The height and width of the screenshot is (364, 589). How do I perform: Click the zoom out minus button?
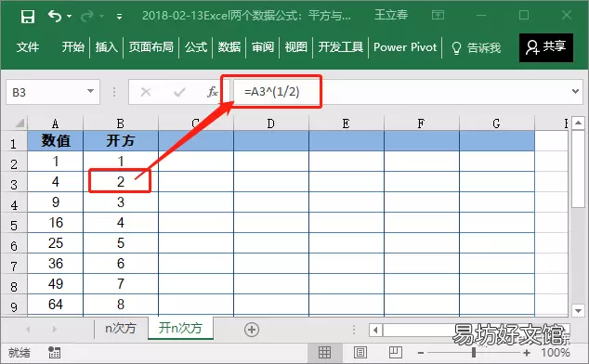click(421, 353)
